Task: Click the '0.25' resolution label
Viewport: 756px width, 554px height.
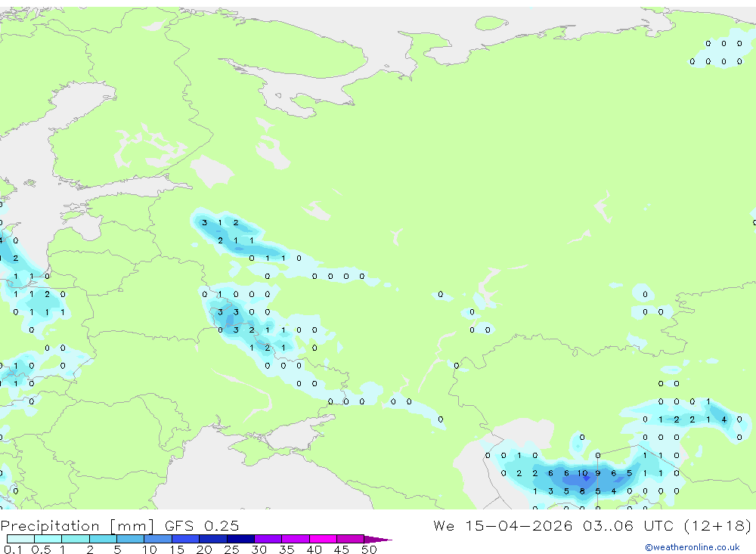Action: pyautogui.click(x=222, y=525)
